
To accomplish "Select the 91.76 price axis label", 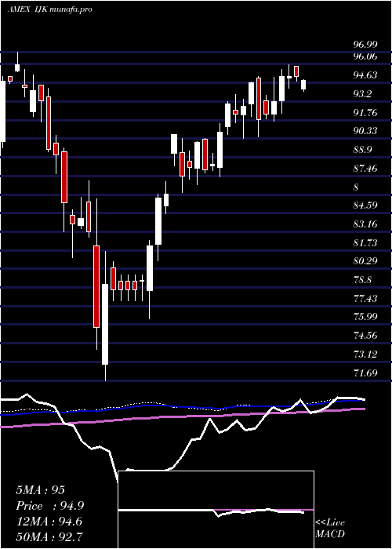I will [365, 112].
